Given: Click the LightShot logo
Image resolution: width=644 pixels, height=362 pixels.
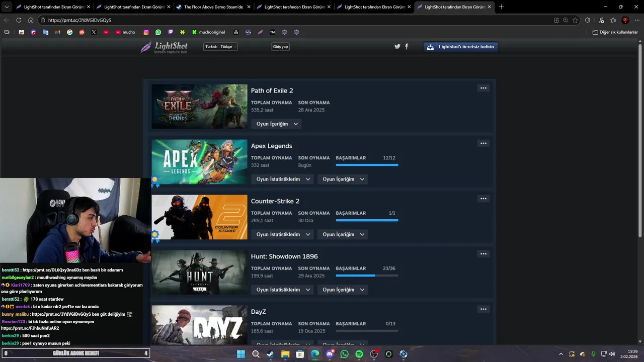Looking at the screenshot, I should 164,47.
